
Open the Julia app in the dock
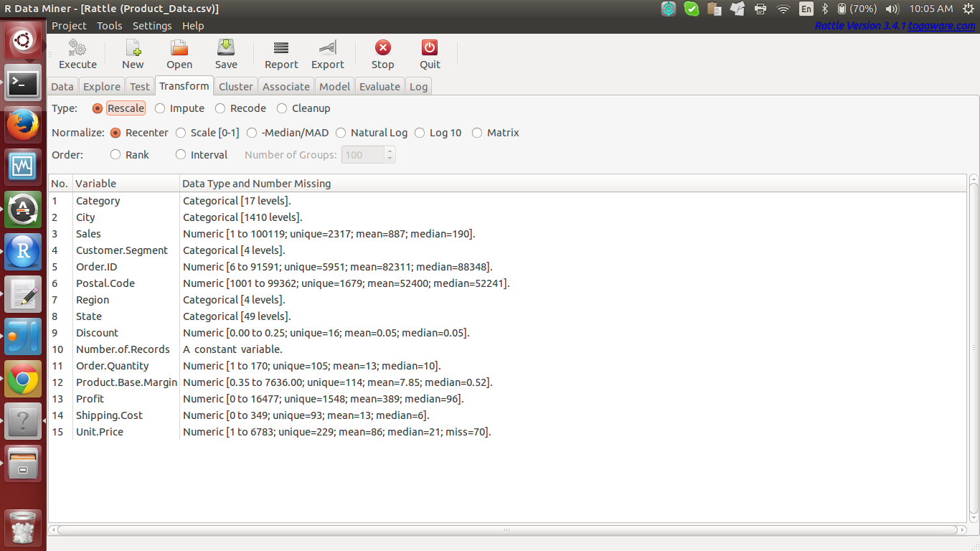tap(23, 336)
